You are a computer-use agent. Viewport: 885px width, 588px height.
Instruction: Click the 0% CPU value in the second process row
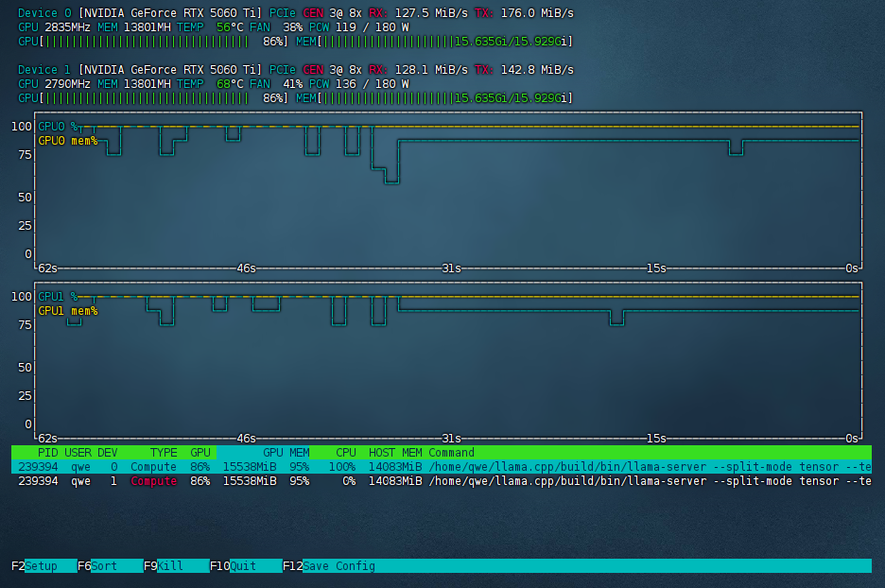pos(349,481)
